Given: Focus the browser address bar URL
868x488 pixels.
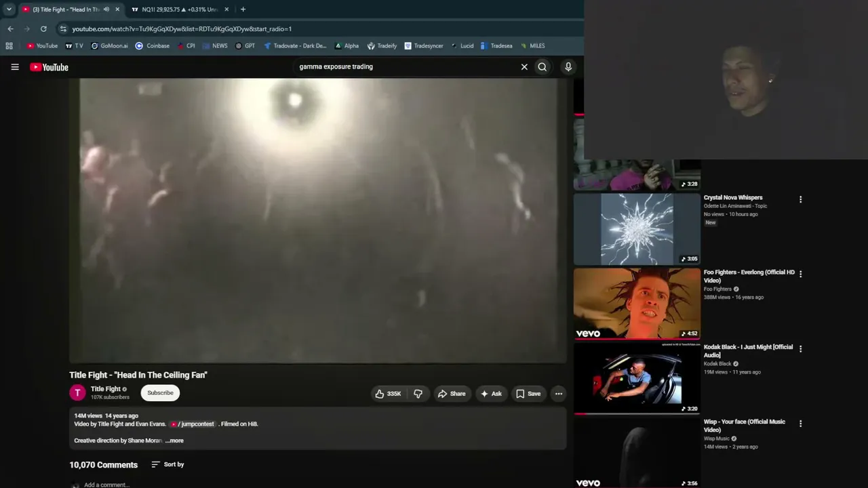Looking at the screenshot, I should pos(182,29).
